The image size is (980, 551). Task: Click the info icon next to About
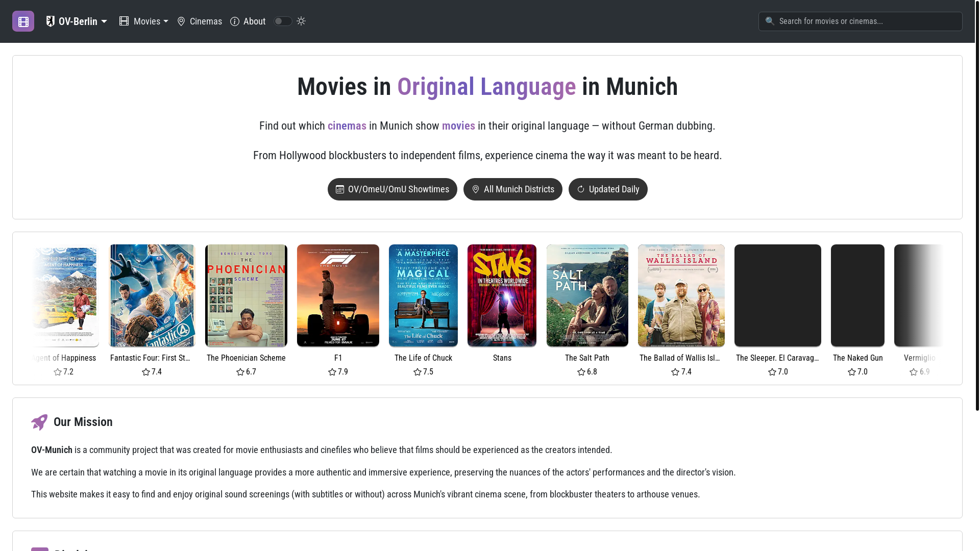point(235,21)
